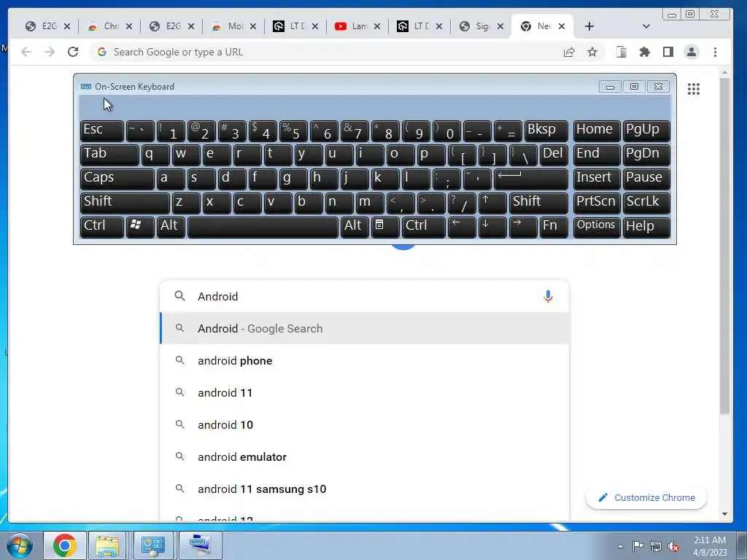747x560 pixels.
Task: Click the muted volume tray icon
Action: [673, 546]
